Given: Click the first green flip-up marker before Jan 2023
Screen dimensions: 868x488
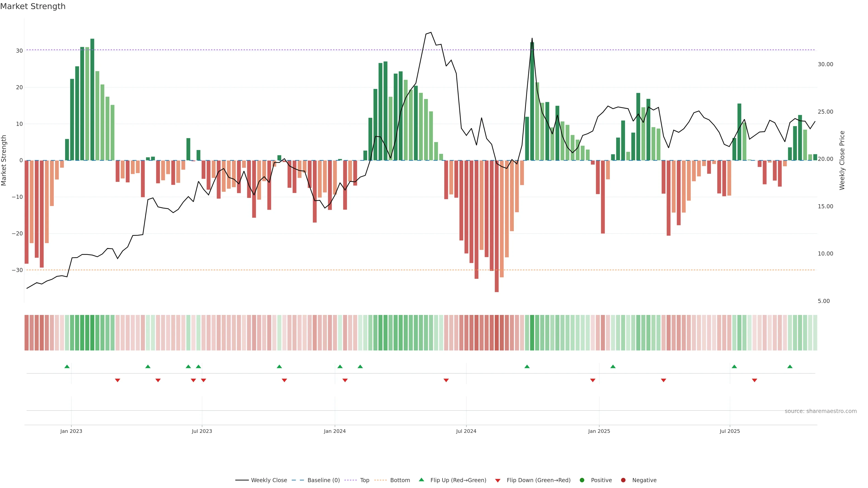Looking at the screenshot, I should (x=67, y=366).
